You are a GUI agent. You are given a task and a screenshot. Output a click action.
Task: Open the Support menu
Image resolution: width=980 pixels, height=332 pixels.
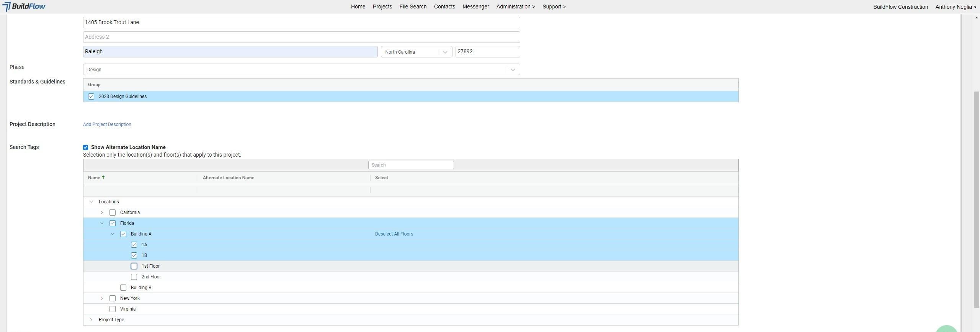click(554, 7)
